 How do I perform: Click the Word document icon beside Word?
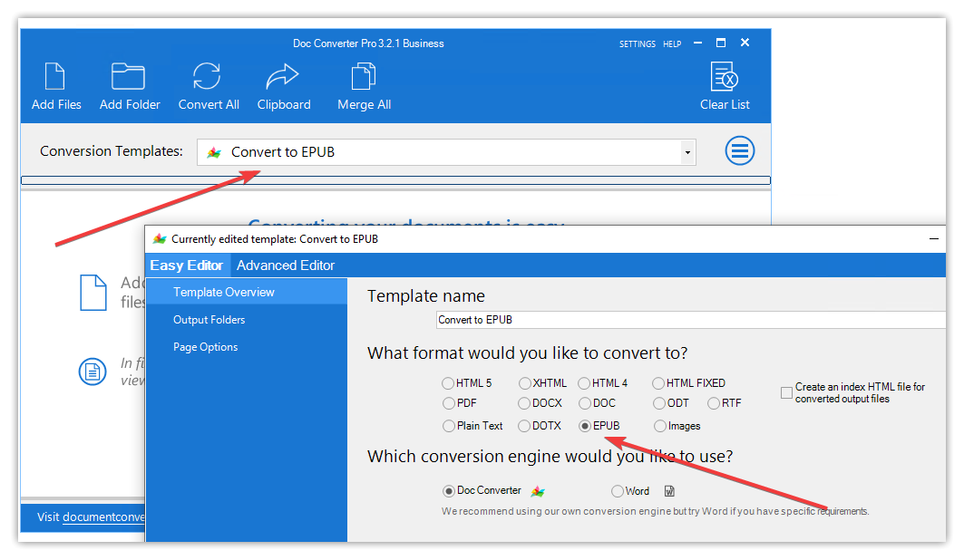669,491
